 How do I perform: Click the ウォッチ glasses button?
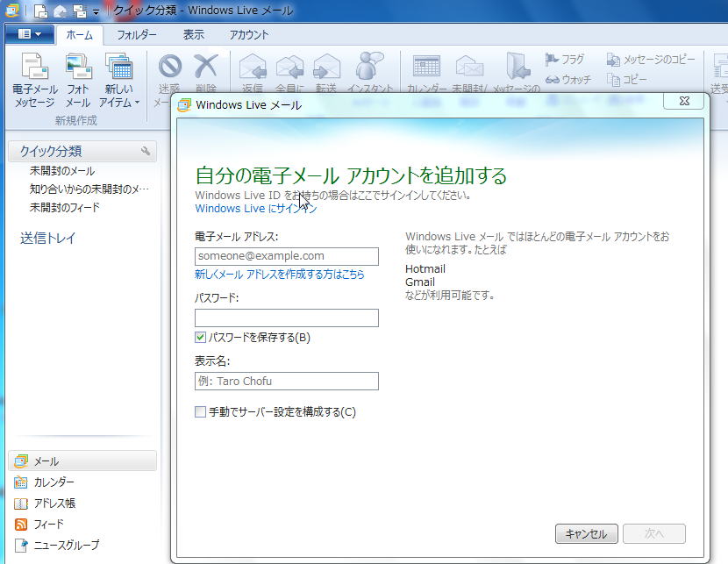click(568, 80)
